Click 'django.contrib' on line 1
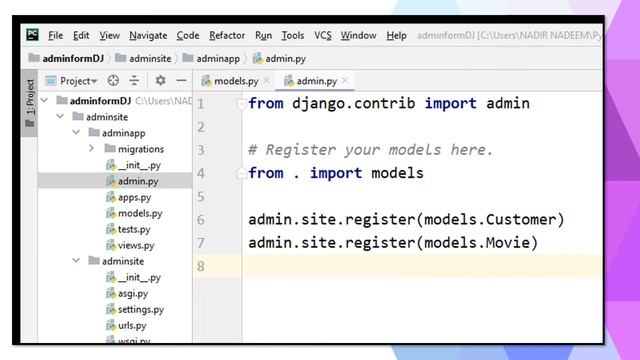Screen dimensions: 640x360 point(353,103)
